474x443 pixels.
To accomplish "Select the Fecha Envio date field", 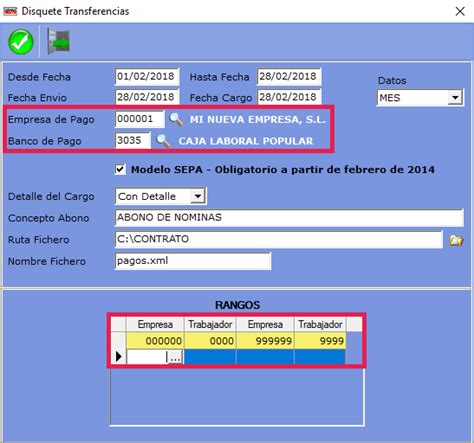I will [x=147, y=97].
